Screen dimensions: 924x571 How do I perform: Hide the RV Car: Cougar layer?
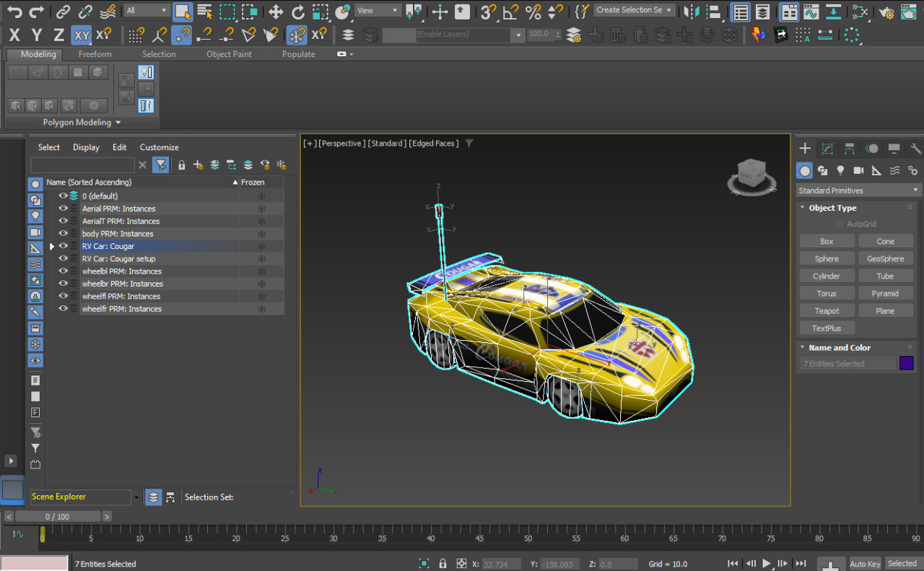coord(63,246)
